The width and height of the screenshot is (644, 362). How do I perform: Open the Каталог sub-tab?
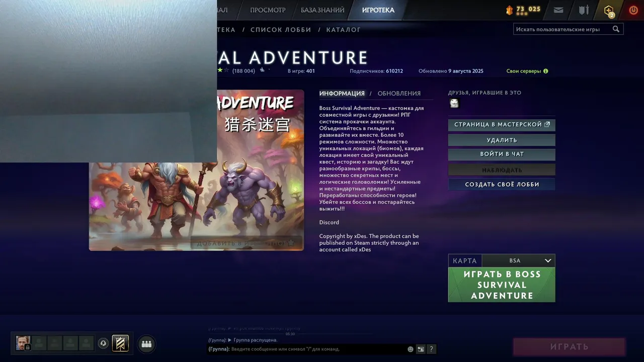coord(344,30)
